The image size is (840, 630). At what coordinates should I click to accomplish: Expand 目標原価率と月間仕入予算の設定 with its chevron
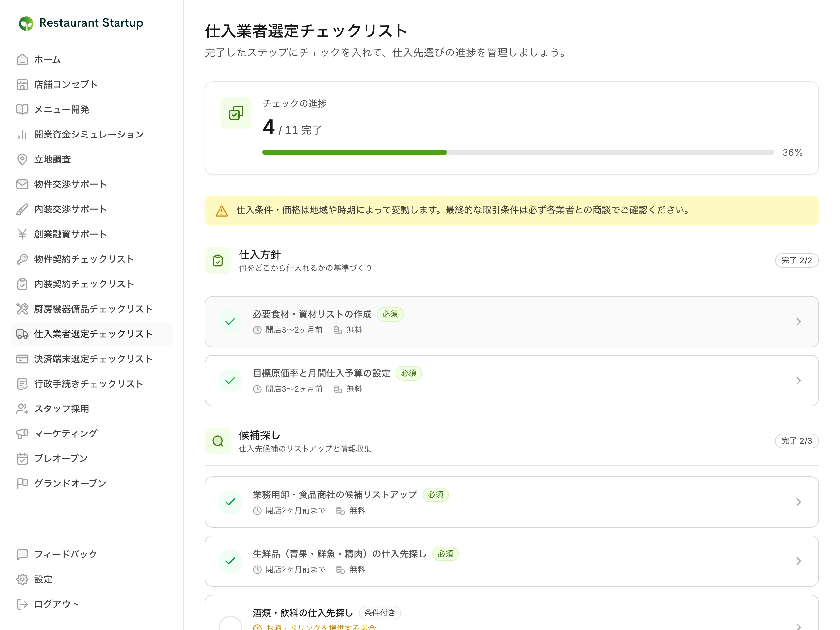coord(798,381)
